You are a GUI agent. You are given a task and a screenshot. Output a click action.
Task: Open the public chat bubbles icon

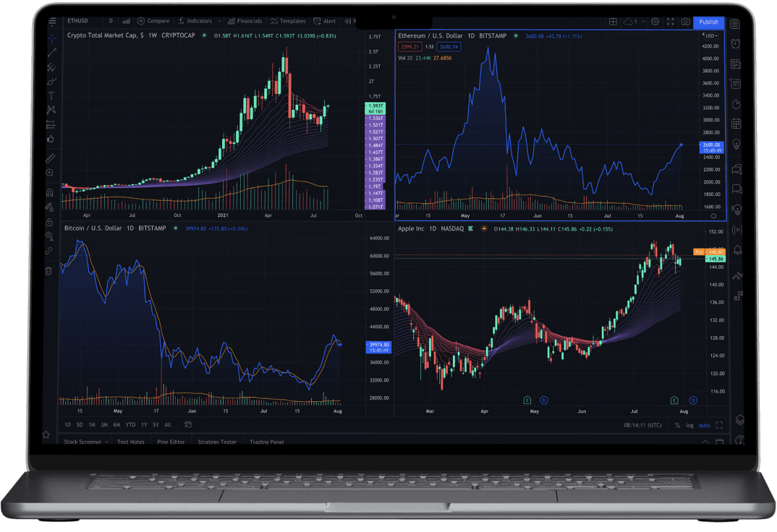(x=737, y=169)
